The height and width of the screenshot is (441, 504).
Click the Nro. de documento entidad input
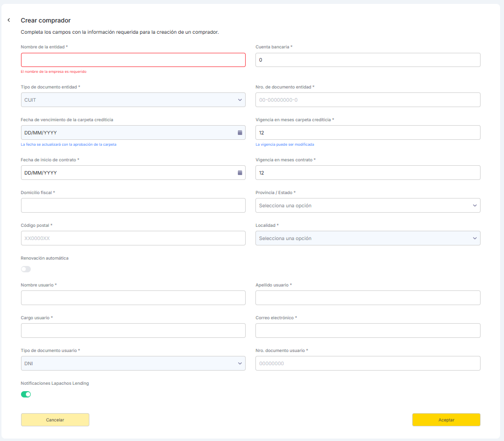tap(367, 100)
